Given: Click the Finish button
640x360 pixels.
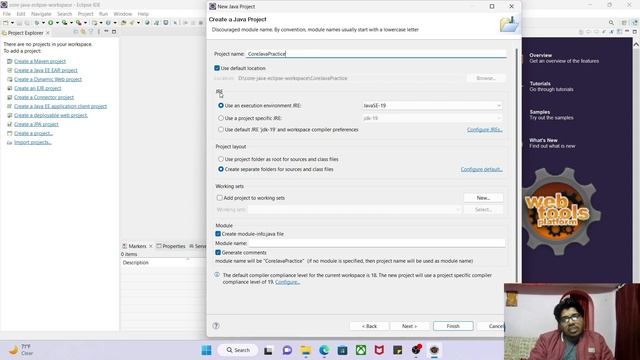Looking at the screenshot, I should (x=453, y=326).
